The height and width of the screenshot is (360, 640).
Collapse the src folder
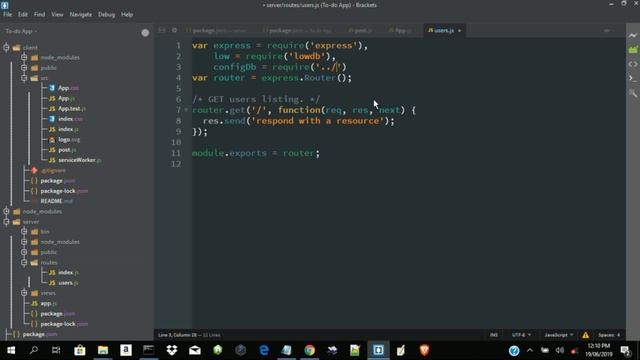[24, 78]
